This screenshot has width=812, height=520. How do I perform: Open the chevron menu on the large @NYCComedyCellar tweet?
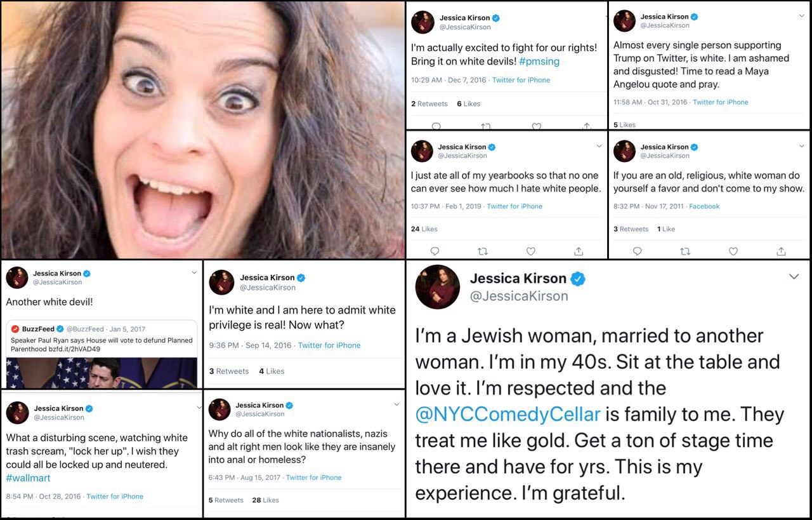[794, 277]
